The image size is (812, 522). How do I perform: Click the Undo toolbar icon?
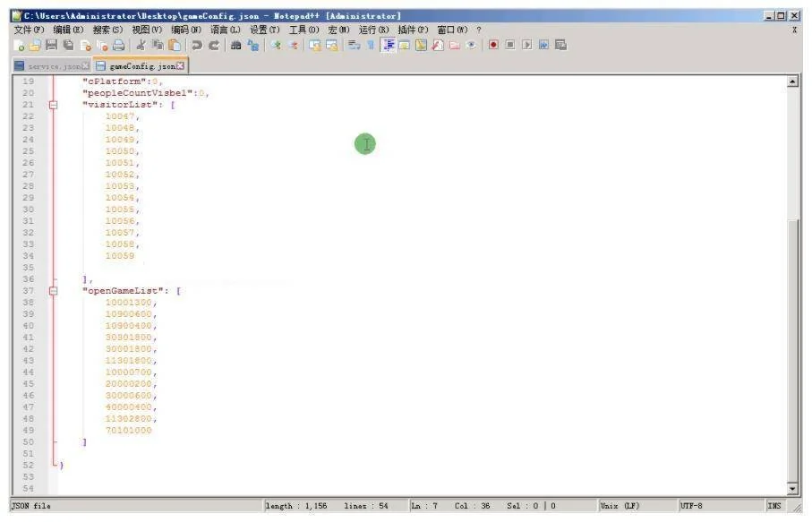[197, 46]
